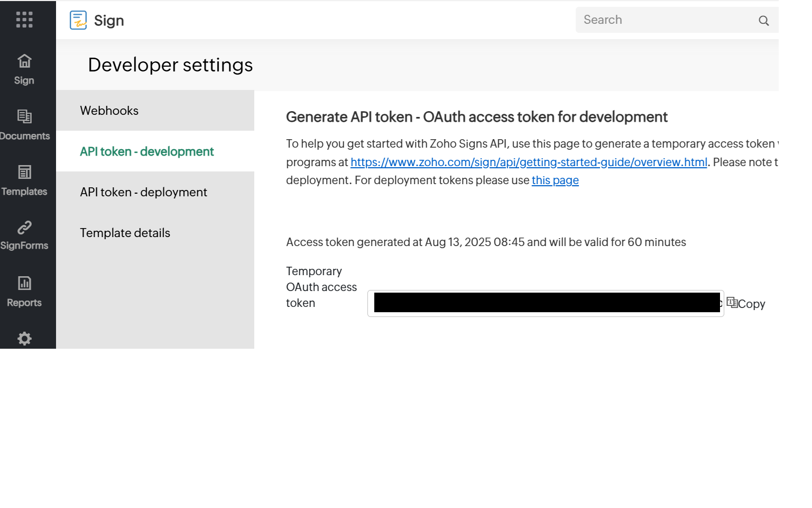Open the Reports chart icon
812x508 pixels.
24,283
